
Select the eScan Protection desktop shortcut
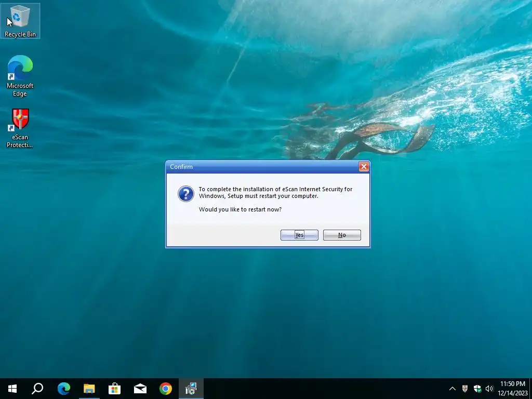(x=20, y=128)
